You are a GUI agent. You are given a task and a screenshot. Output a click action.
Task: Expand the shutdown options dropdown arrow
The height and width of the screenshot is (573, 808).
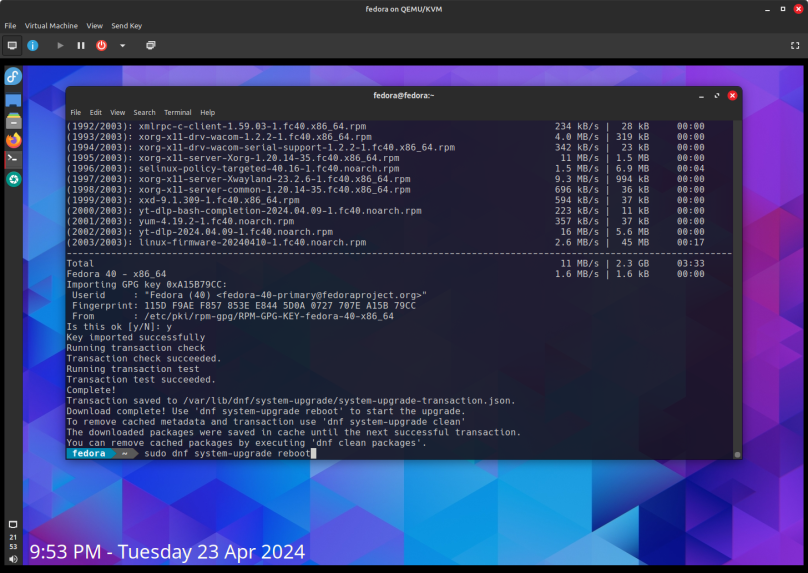pos(123,45)
